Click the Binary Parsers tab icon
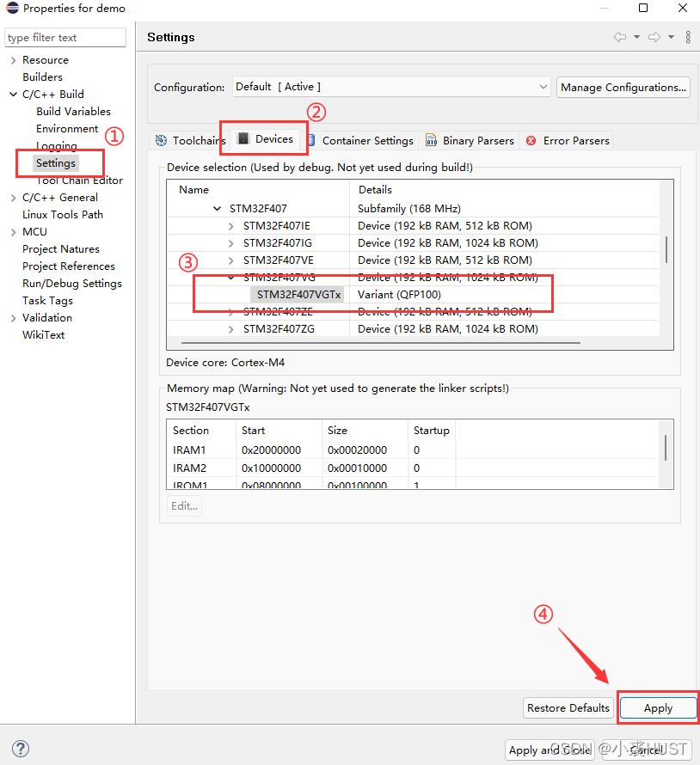 [x=431, y=140]
